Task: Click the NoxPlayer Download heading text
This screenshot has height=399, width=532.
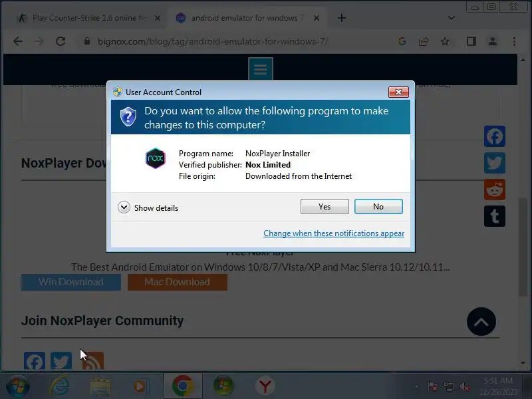Action: (x=64, y=163)
